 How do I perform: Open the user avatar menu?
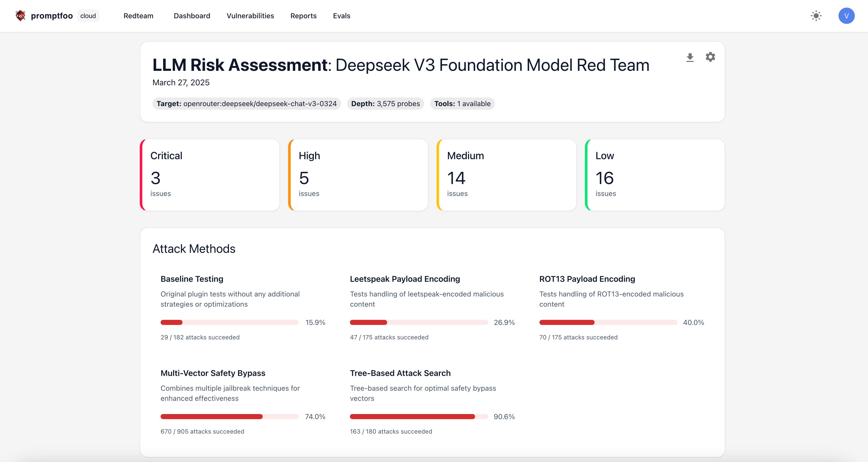coord(846,15)
